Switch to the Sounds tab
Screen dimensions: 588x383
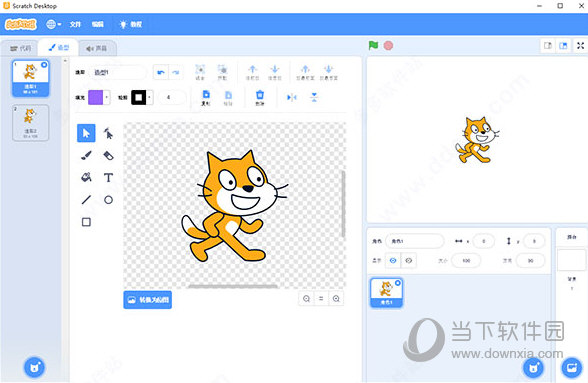(97, 48)
